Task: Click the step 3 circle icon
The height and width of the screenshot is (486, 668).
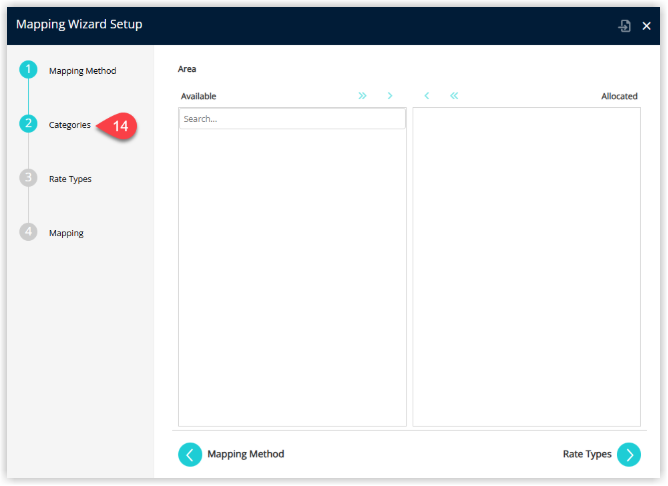Action: click(x=28, y=178)
